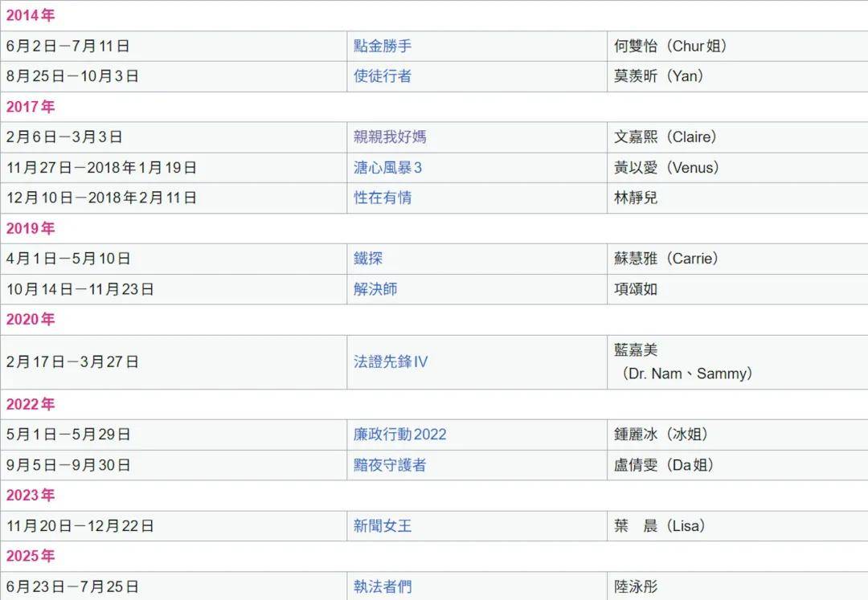Select the 黃以愛（Venus）role cell
Image resolution: width=868 pixels, height=600 pixels.
(666, 168)
